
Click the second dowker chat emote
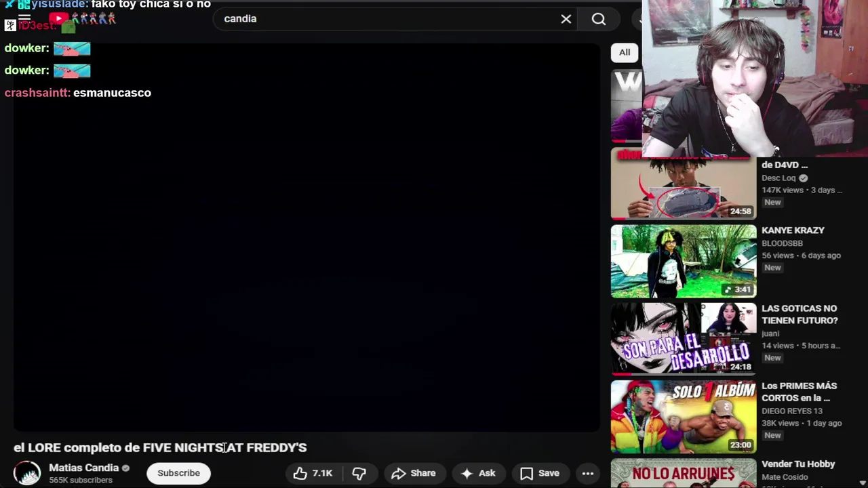(72, 70)
